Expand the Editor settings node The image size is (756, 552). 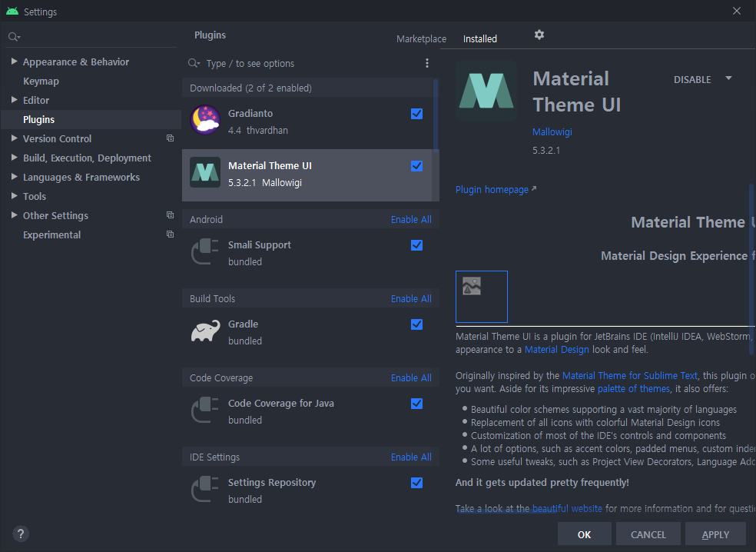pos(14,99)
